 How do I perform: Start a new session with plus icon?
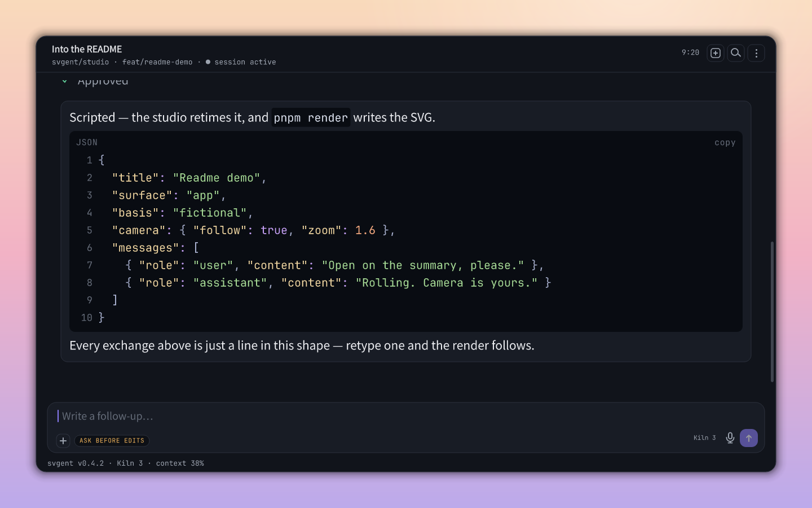tap(716, 53)
